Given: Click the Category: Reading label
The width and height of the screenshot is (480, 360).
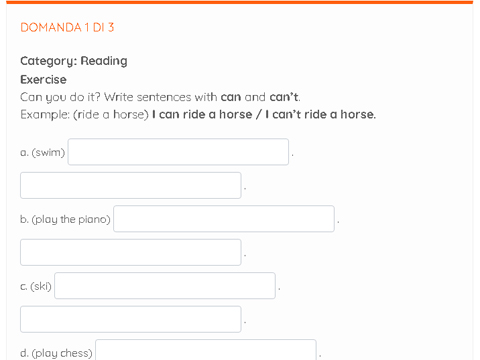Looking at the screenshot, I should coord(74,61).
